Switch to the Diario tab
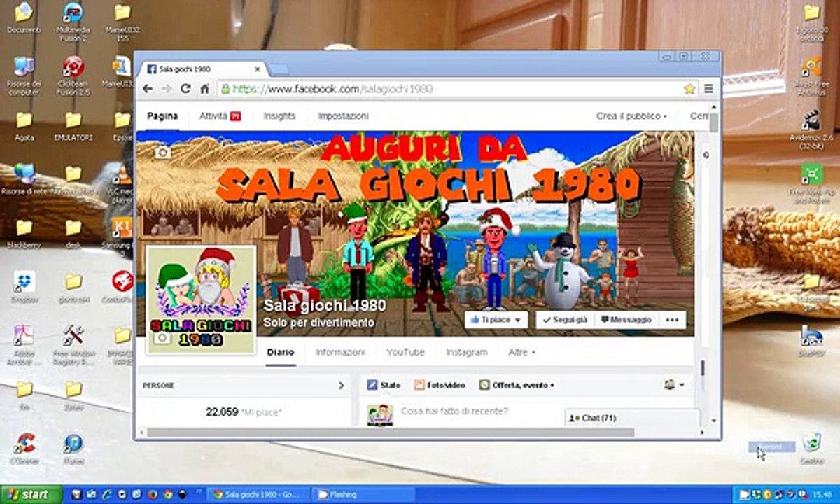 281,352
